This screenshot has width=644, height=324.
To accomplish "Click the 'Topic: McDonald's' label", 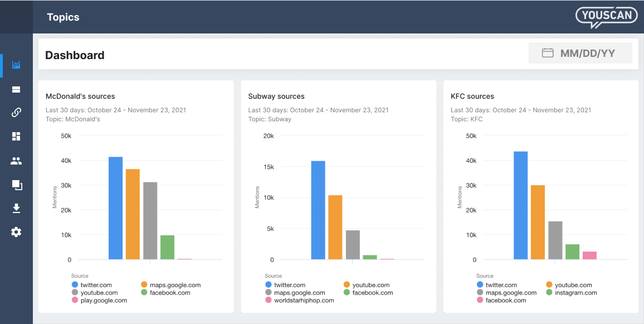I will click(72, 119).
